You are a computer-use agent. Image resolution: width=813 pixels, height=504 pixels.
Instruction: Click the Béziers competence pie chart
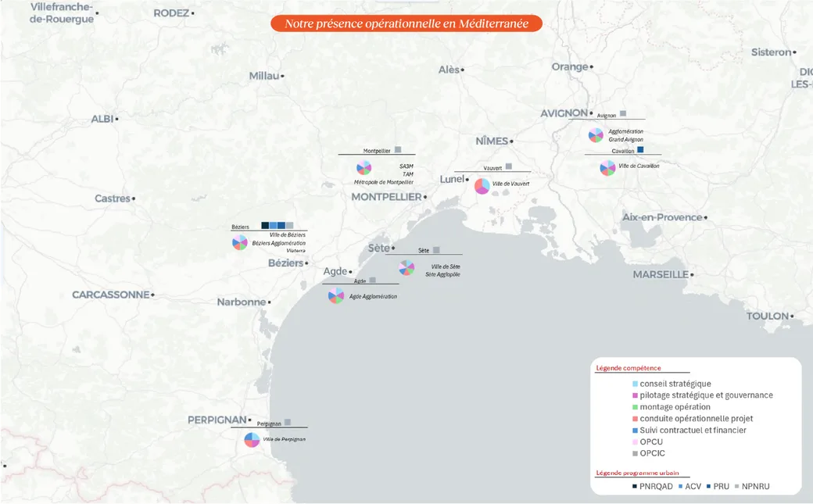(239, 242)
